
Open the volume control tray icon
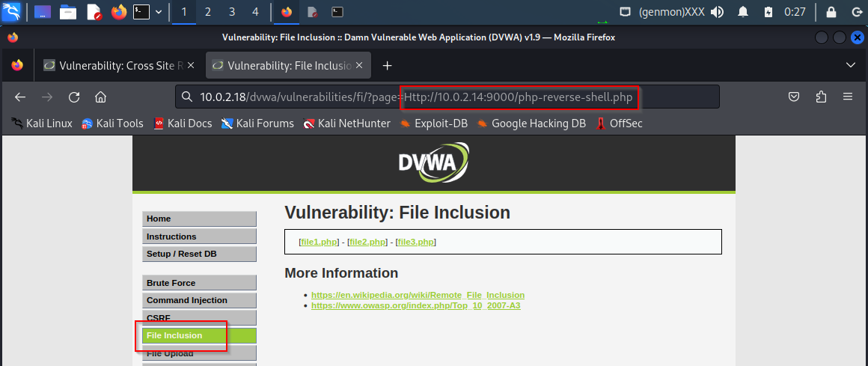pyautogui.click(x=718, y=12)
